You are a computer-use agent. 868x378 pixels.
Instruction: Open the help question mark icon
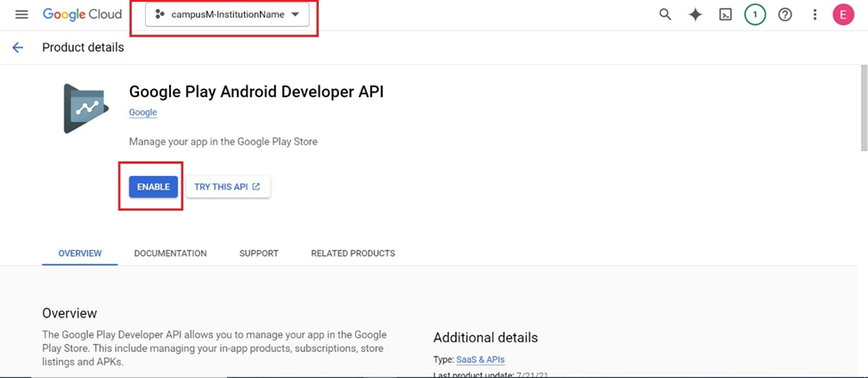coord(785,15)
